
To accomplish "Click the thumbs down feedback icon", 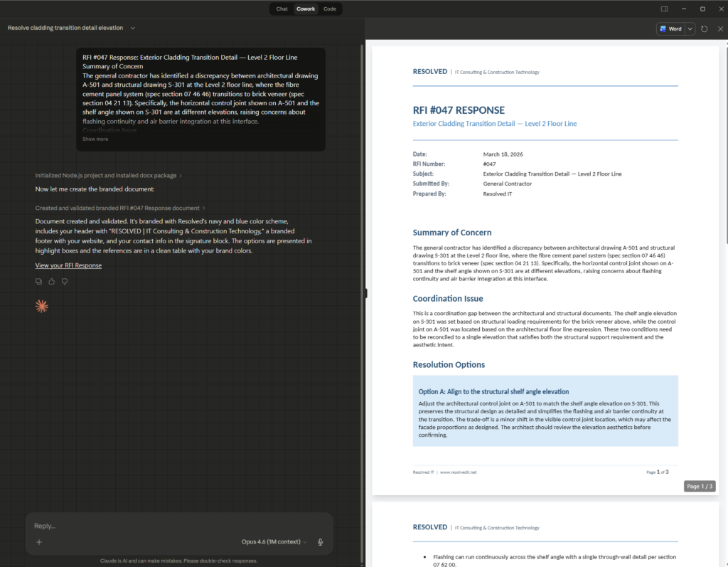I will click(65, 282).
